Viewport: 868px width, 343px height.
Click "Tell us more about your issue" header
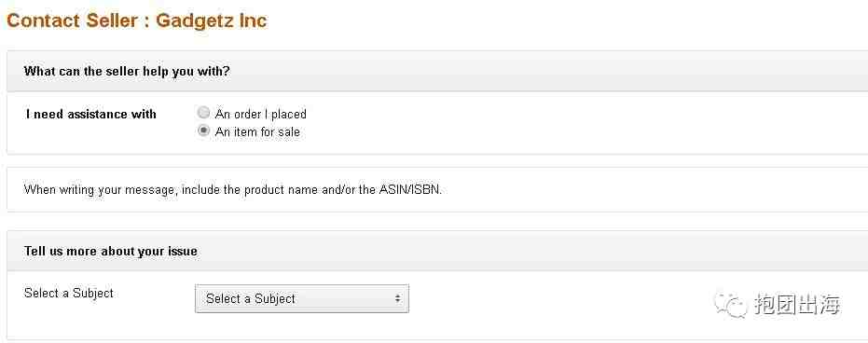click(x=111, y=251)
